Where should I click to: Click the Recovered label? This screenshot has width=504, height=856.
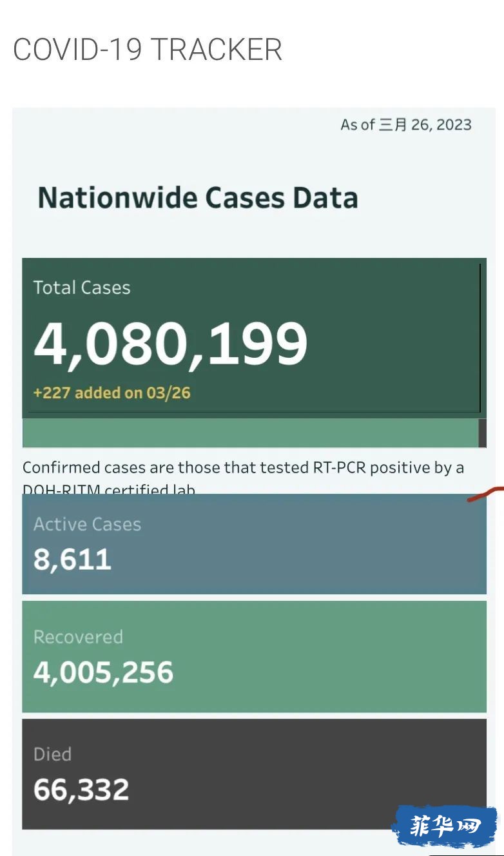coord(78,637)
